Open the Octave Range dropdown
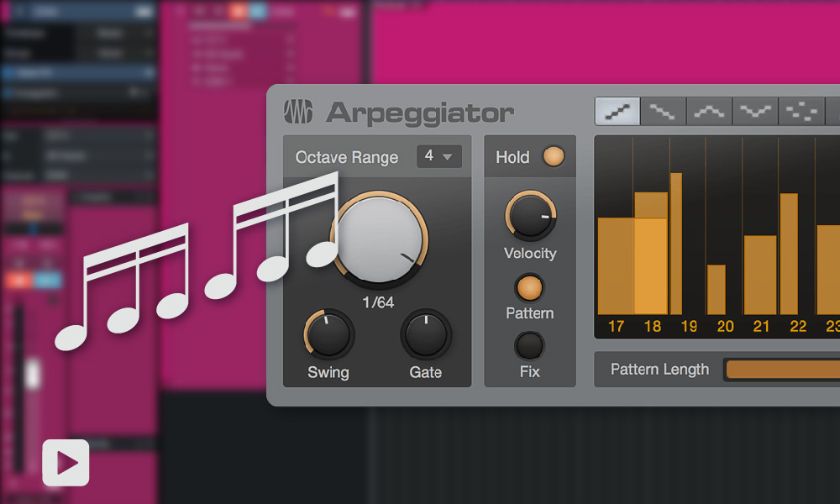The height and width of the screenshot is (504, 840). coord(438,156)
